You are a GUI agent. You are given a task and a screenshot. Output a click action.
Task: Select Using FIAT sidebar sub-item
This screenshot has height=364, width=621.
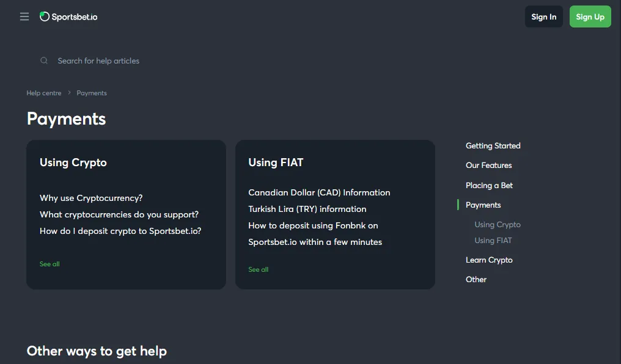(493, 241)
